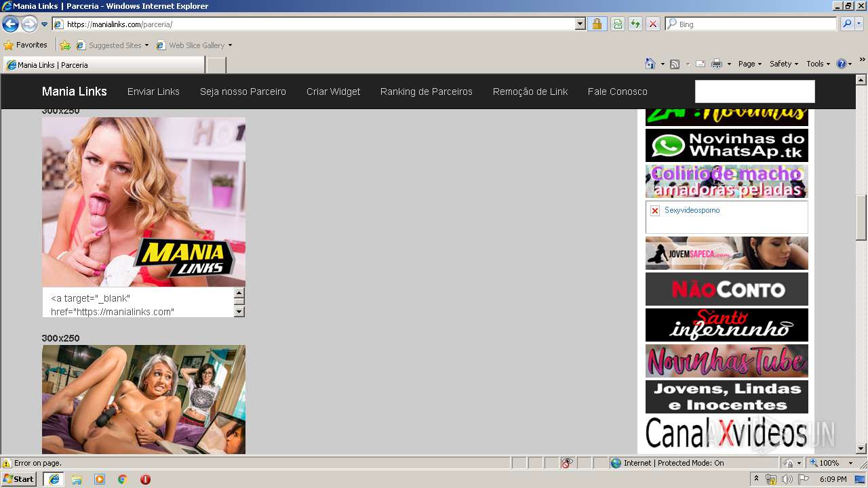This screenshot has width=868, height=488.
Task: Open the Enviar Links page
Action: pyautogui.click(x=153, y=91)
